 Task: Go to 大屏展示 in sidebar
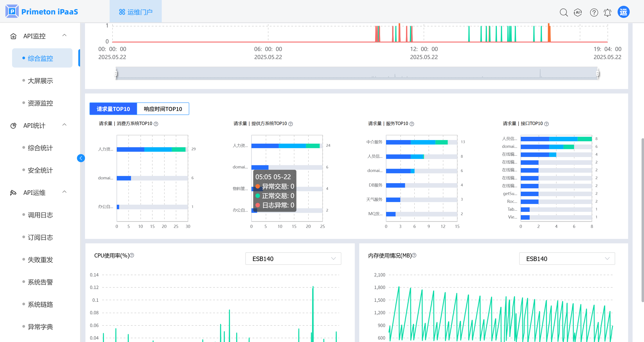coord(40,81)
